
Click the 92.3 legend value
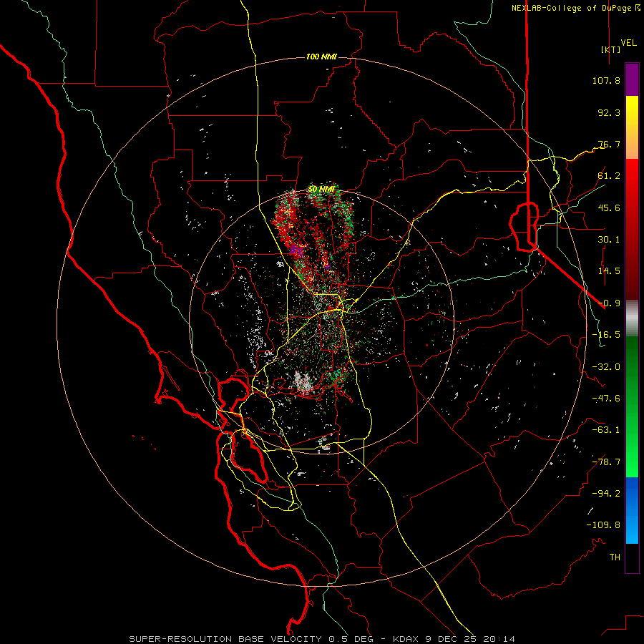tap(609, 112)
